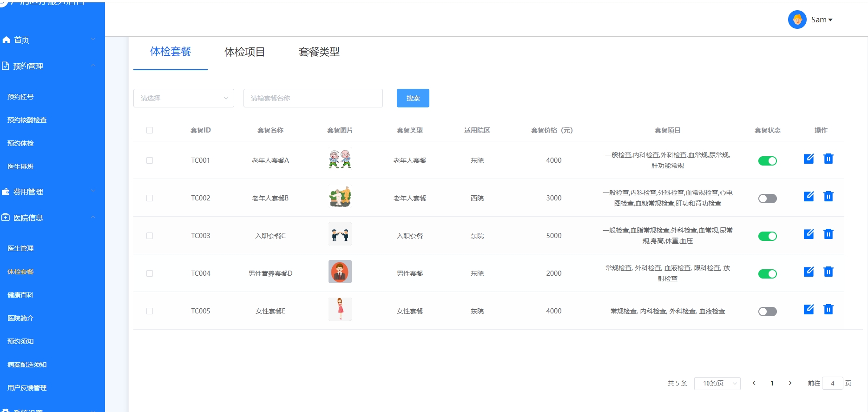Viewport: 868px width, 412px height.
Task: Edit package TC003 with pencil icon
Action: click(809, 234)
